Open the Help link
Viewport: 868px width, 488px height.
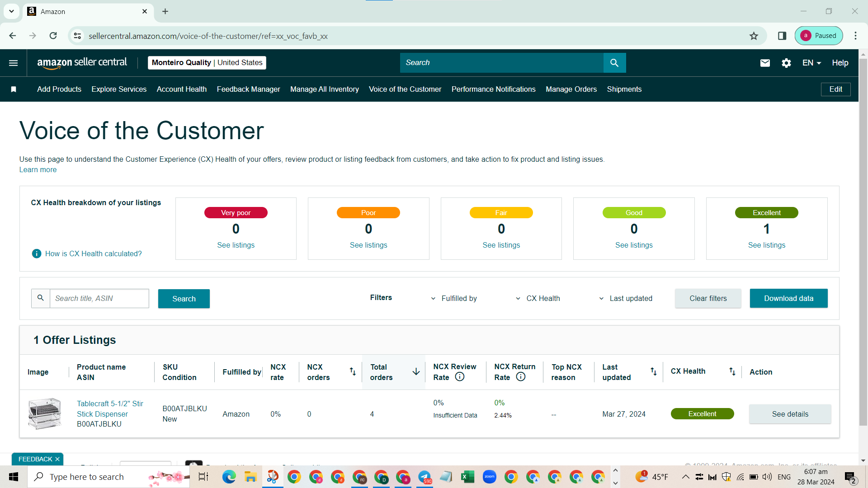click(x=840, y=63)
